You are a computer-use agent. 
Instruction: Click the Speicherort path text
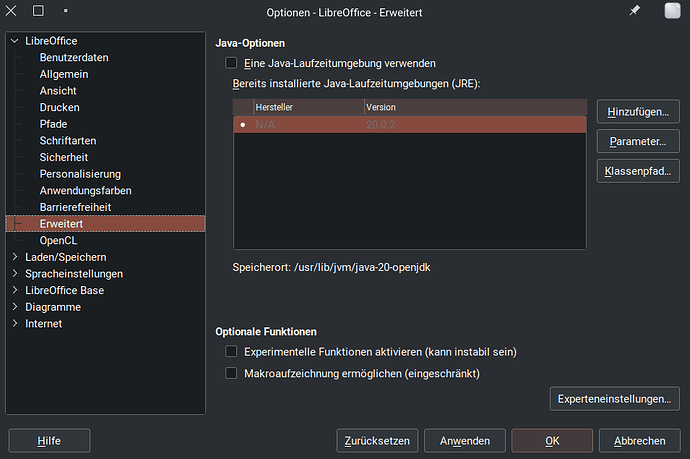pyautogui.click(x=331, y=267)
